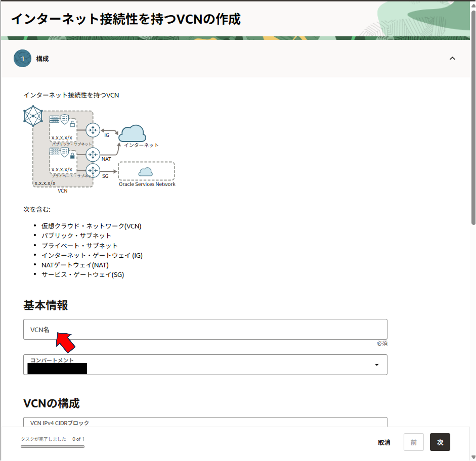This screenshot has width=476, height=461.
Task: Click the VCN hexagon network icon
Action: click(x=33, y=116)
